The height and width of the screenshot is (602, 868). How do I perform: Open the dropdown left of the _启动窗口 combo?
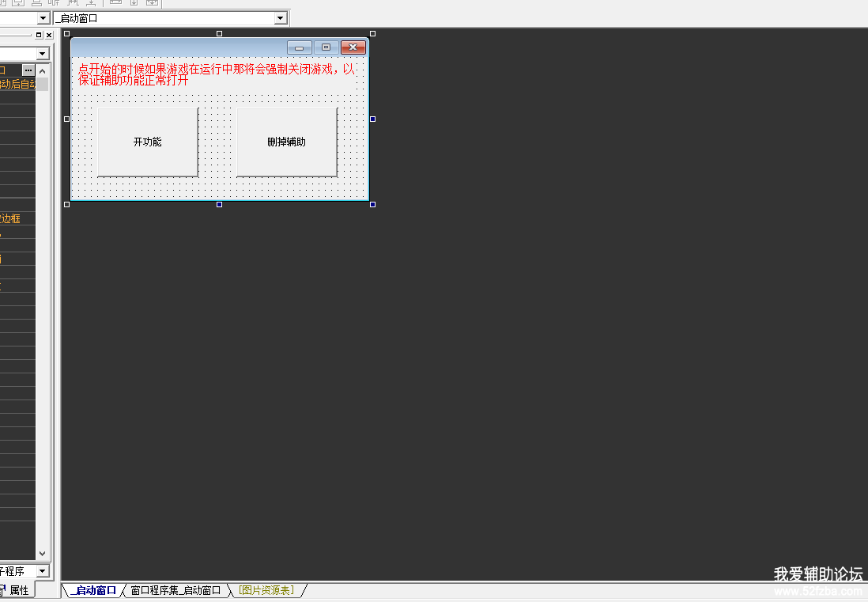point(43,18)
